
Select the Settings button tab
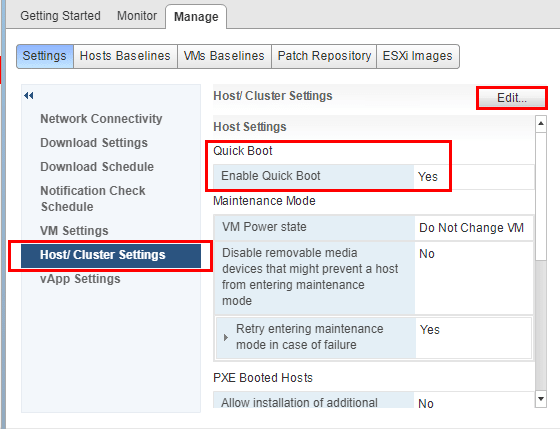point(45,56)
